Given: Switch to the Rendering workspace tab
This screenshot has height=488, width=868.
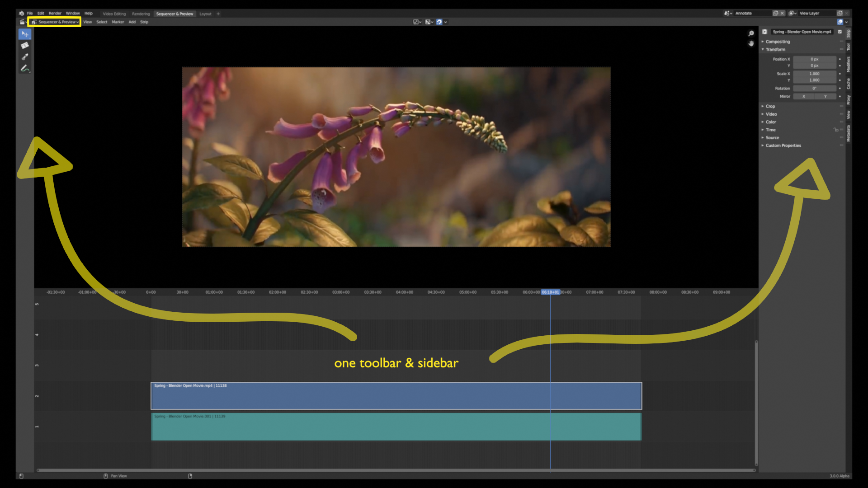Looking at the screenshot, I should coord(141,14).
